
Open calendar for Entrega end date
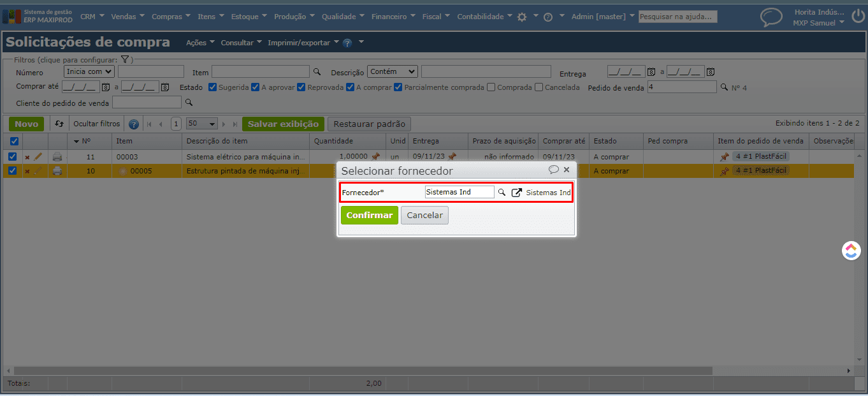[x=711, y=71]
